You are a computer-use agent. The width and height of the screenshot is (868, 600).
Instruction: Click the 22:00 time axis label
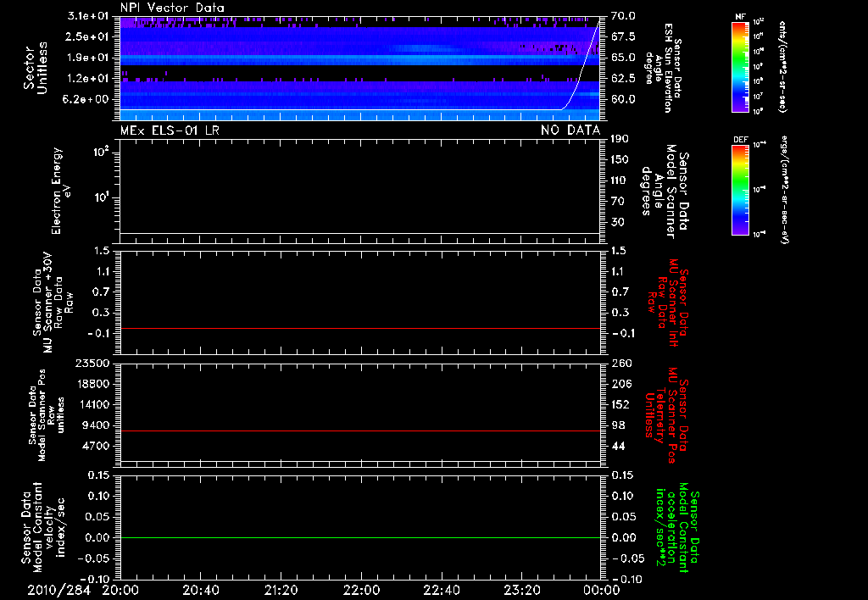(x=361, y=590)
